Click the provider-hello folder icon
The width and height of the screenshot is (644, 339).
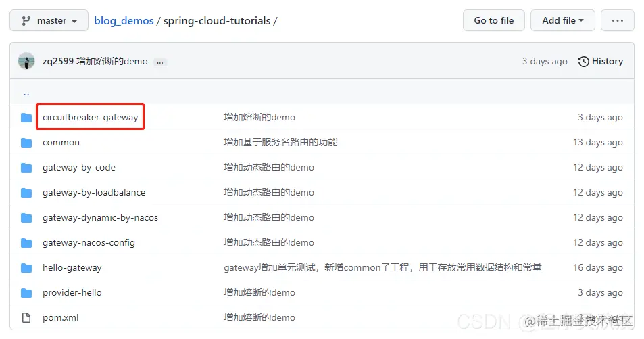pyautogui.click(x=26, y=294)
